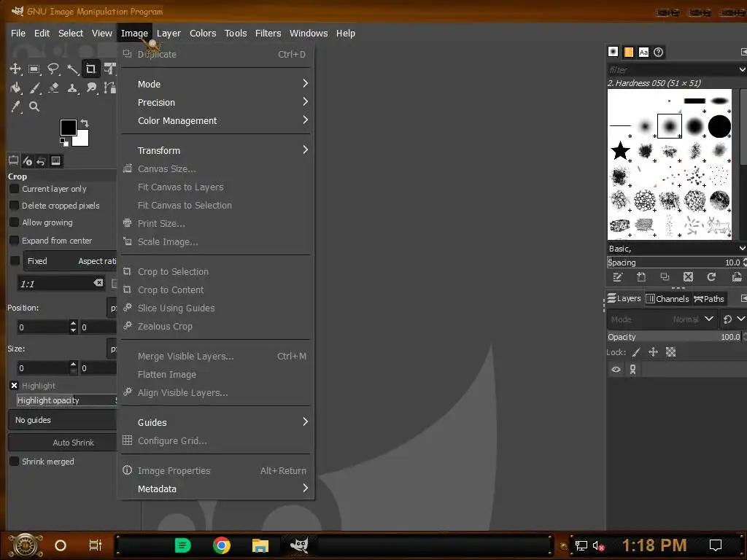Select the Zoom magnifier tool
The width and height of the screenshot is (747, 560).
tap(34, 106)
